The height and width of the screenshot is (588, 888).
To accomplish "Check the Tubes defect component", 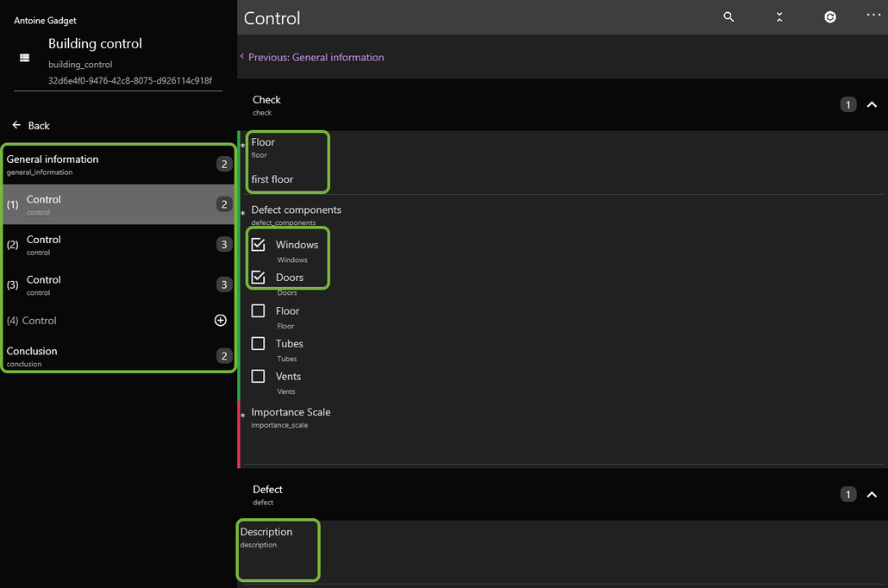I will 259,343.
